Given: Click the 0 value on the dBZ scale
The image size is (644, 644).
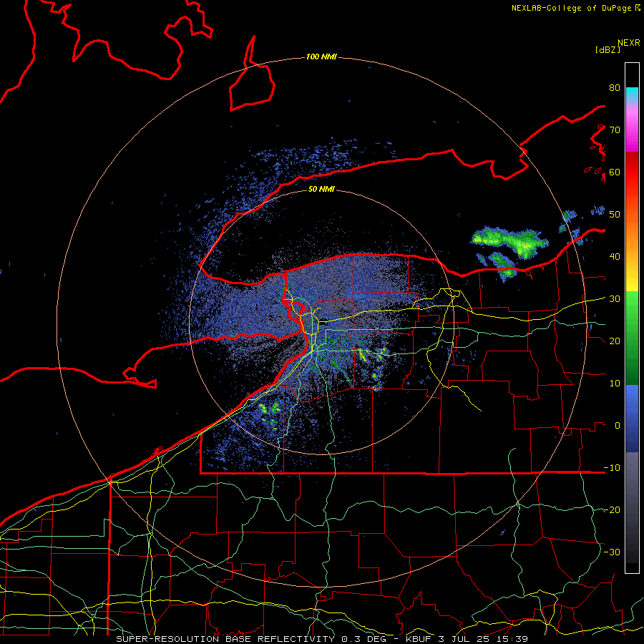Looking at the screenshot, I should point(618,426).
